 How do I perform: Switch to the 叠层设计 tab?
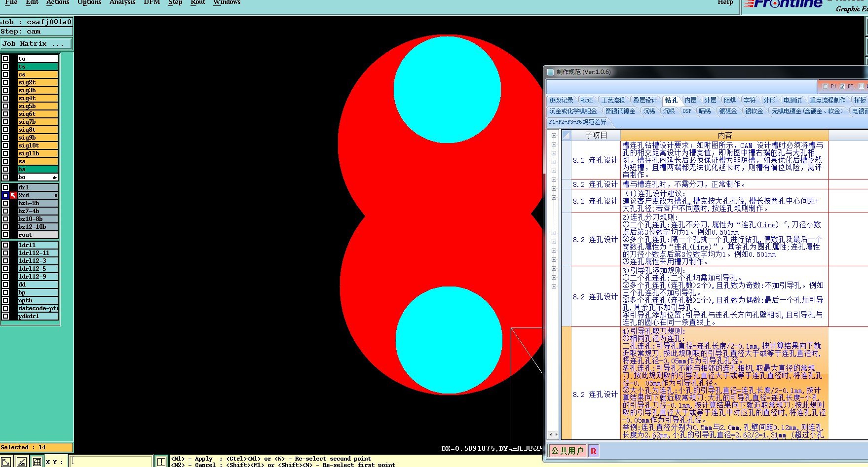click(644, 100)
